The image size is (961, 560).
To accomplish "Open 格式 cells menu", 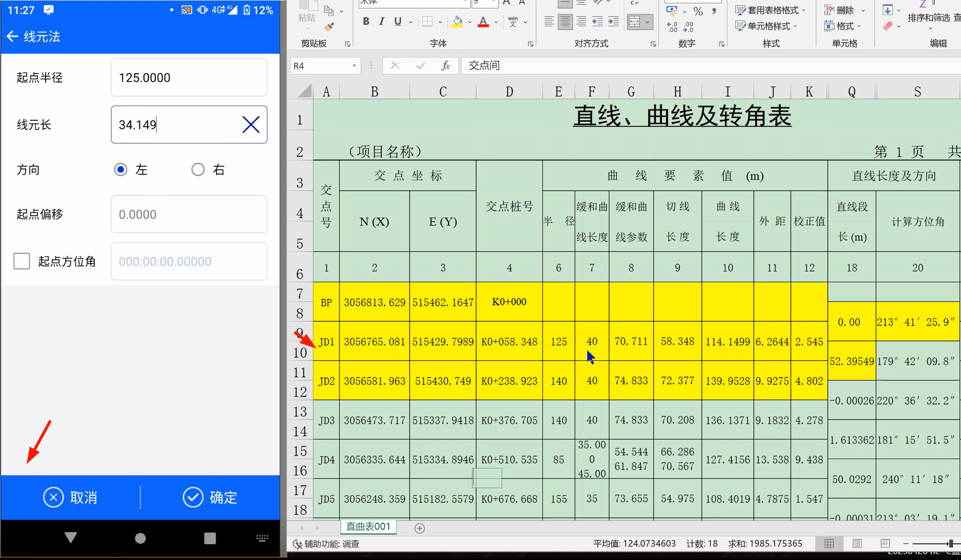I will [842, 26].
